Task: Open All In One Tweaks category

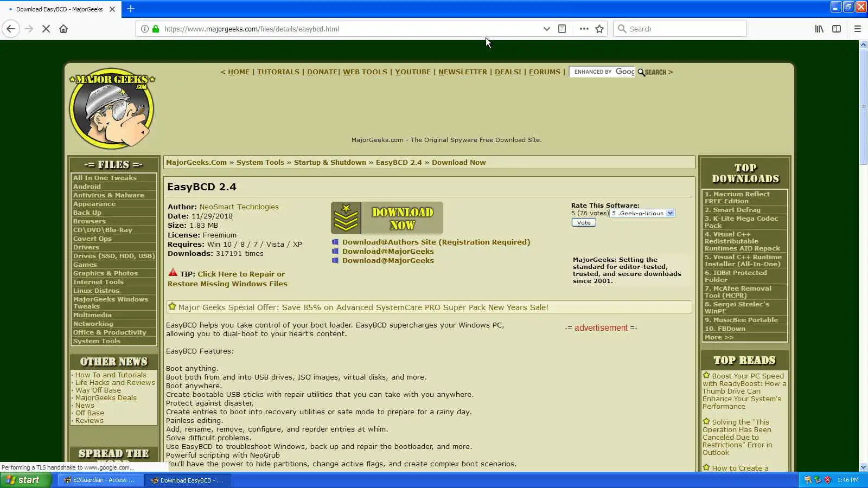Action: pyautogui.click(x=105, y=178)
